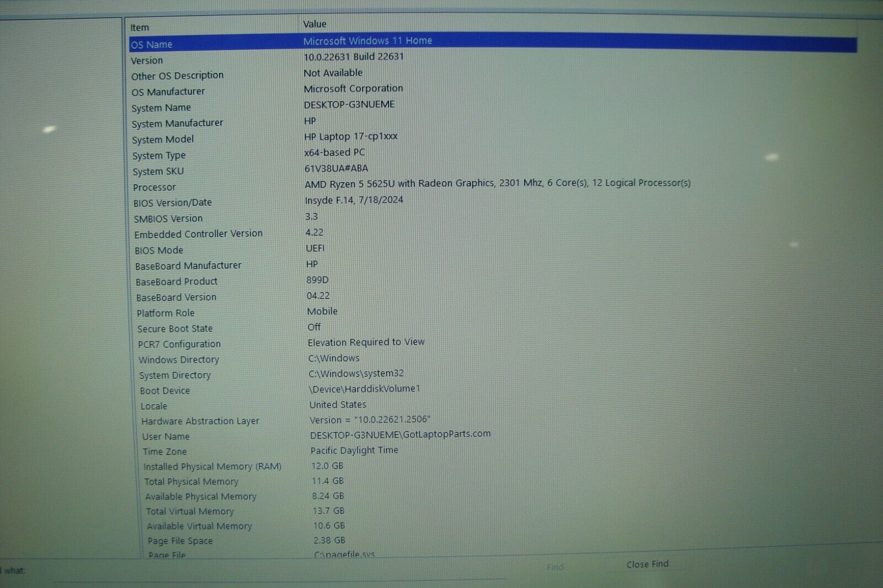Click the Item column header

click(140, 28)
